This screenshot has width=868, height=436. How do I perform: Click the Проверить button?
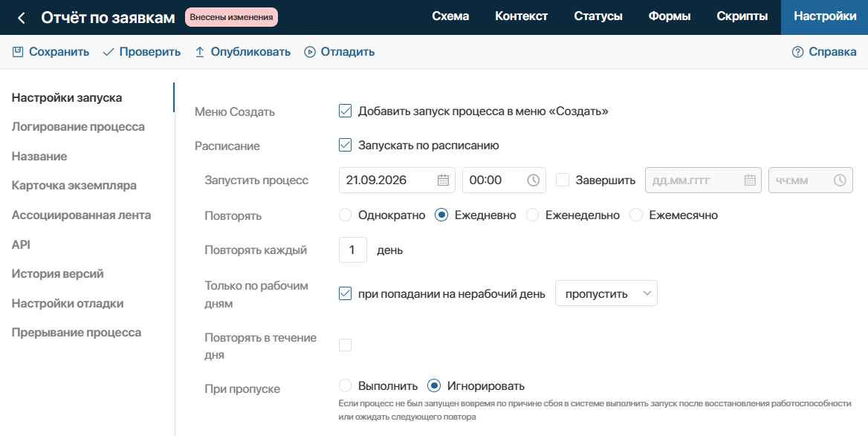142,52
